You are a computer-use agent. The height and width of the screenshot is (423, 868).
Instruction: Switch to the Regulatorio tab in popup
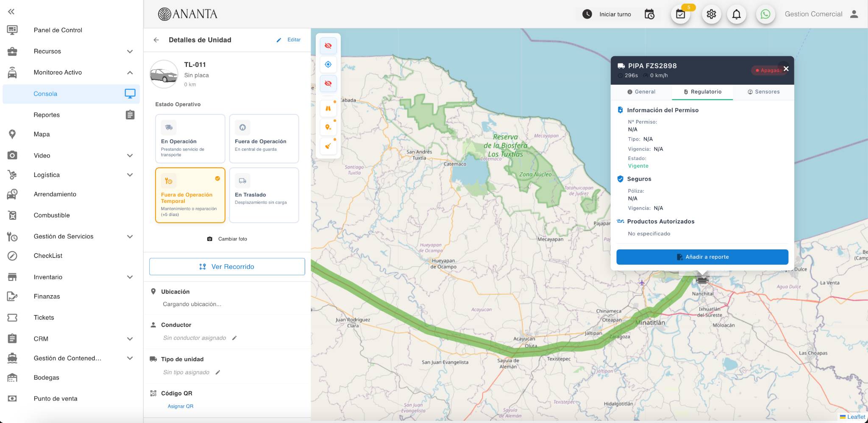pyautogui.click(x=702, y=92)
